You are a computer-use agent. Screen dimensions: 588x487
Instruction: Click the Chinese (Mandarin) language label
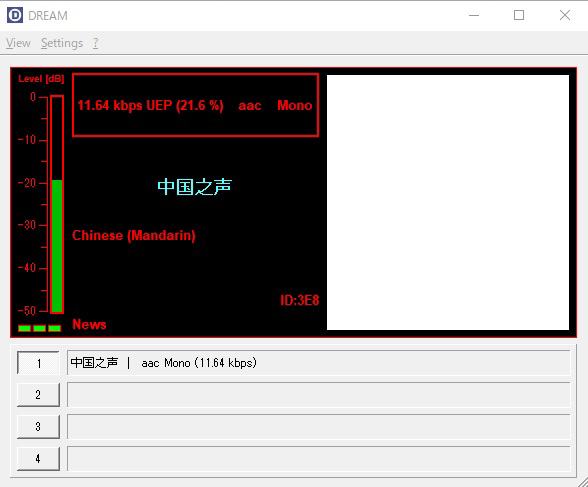[x=134, y=236]
